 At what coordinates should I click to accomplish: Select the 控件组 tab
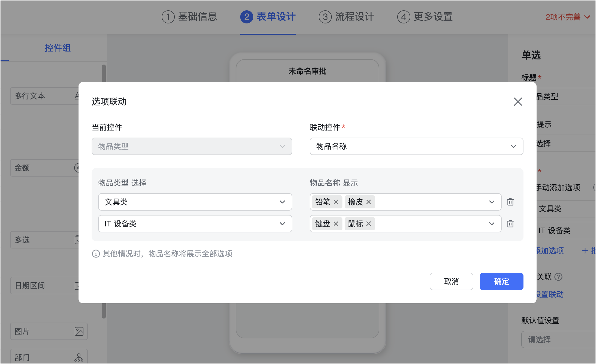(x=58, y=48)
